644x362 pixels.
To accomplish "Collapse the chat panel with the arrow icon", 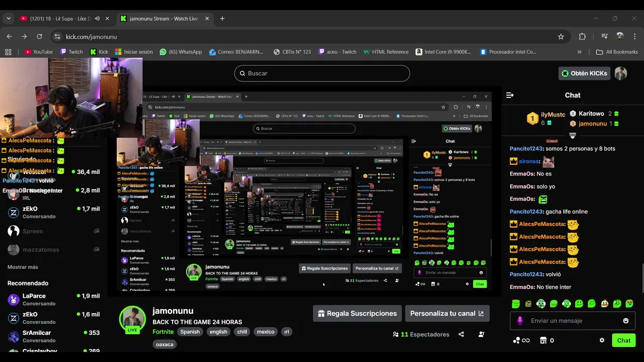I will 510,95.
